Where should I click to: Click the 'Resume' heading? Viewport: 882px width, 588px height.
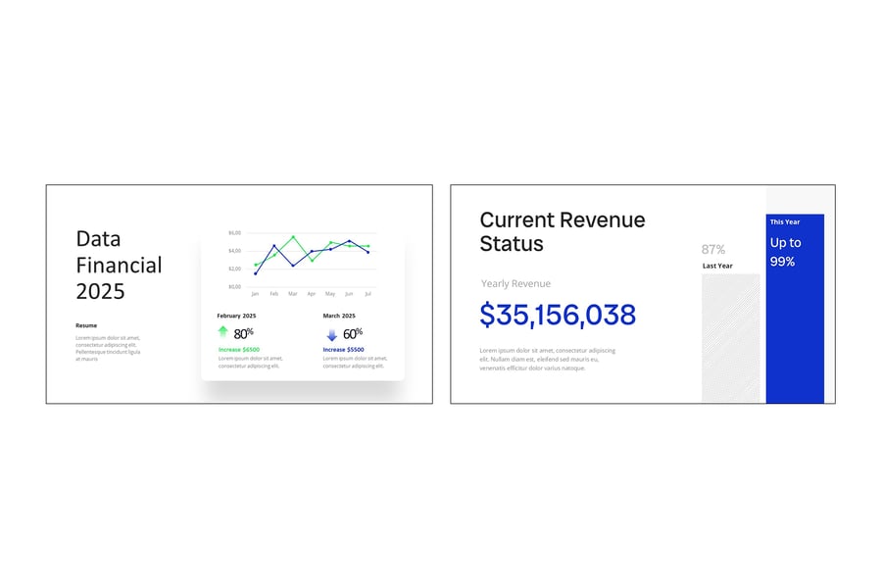pyautogui.click(x=86, y=325)
